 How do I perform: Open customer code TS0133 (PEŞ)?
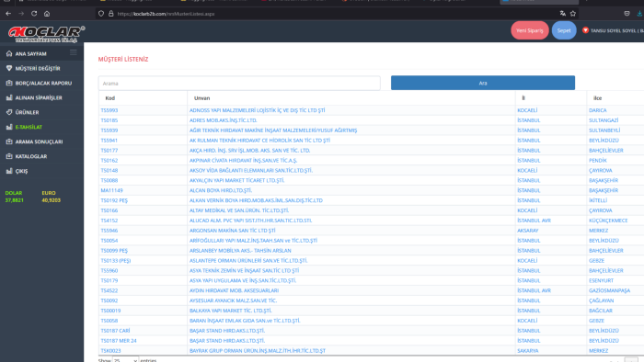[116, 260]
